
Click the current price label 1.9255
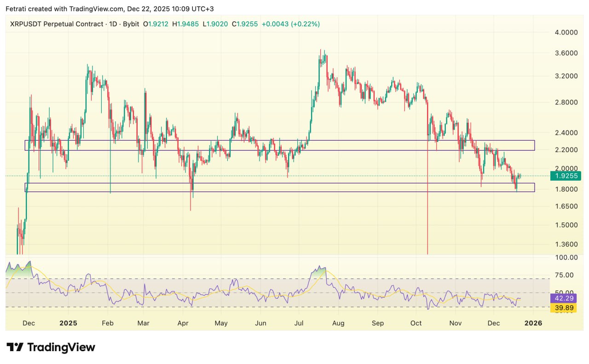click(x=566, y=176)
